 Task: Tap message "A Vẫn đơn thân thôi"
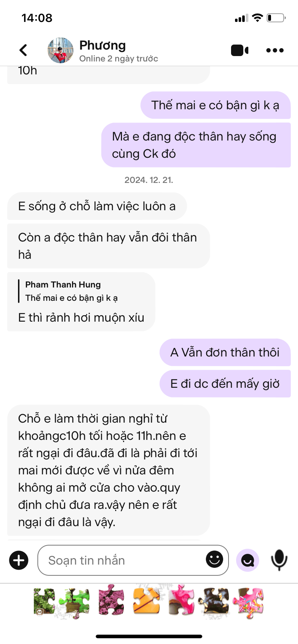click(225, 352)
